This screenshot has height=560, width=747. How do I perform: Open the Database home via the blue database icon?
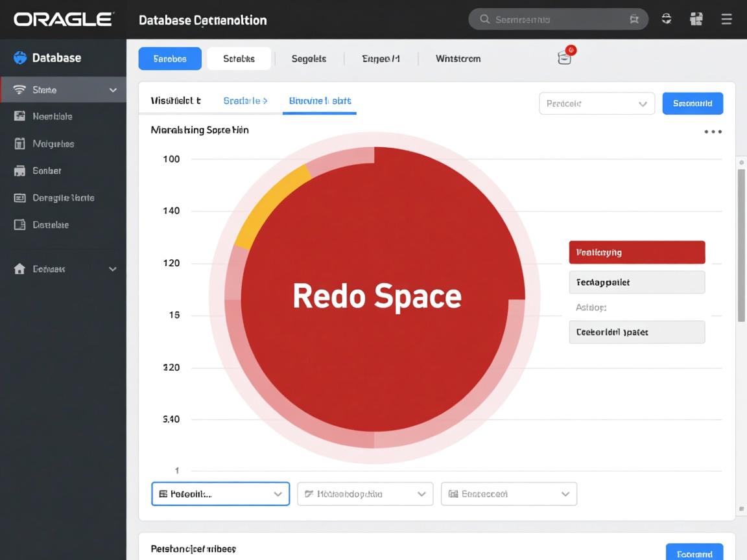point(20,58)
